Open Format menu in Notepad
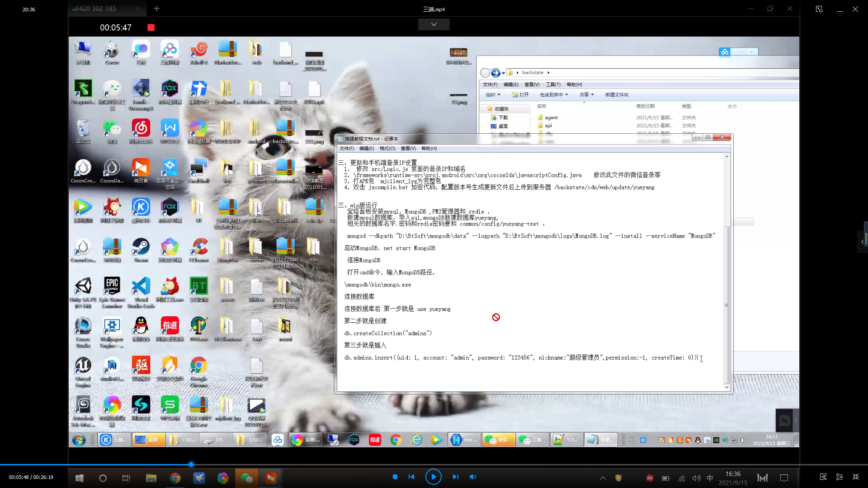868x488 pixels. [x=387, y=148]
